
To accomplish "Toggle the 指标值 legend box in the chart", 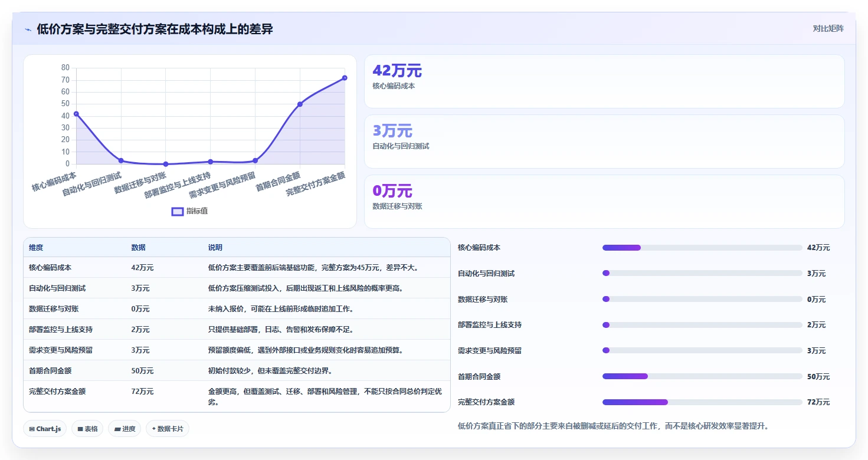I will (x=178, y=212).
